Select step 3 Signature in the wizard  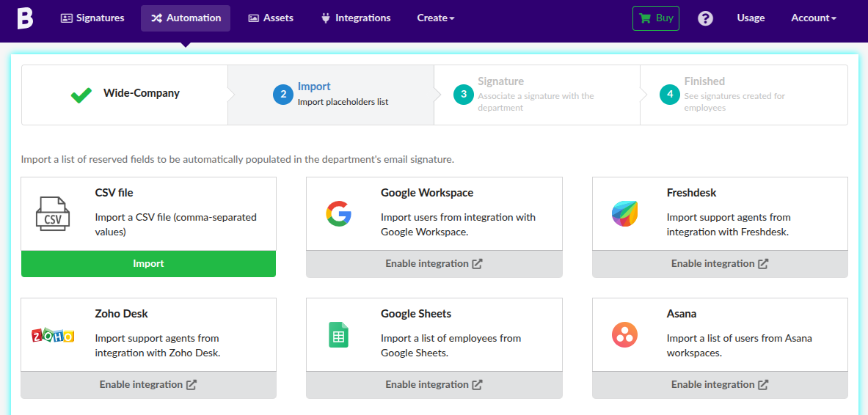pyautogui.click(x=537, y=95)
